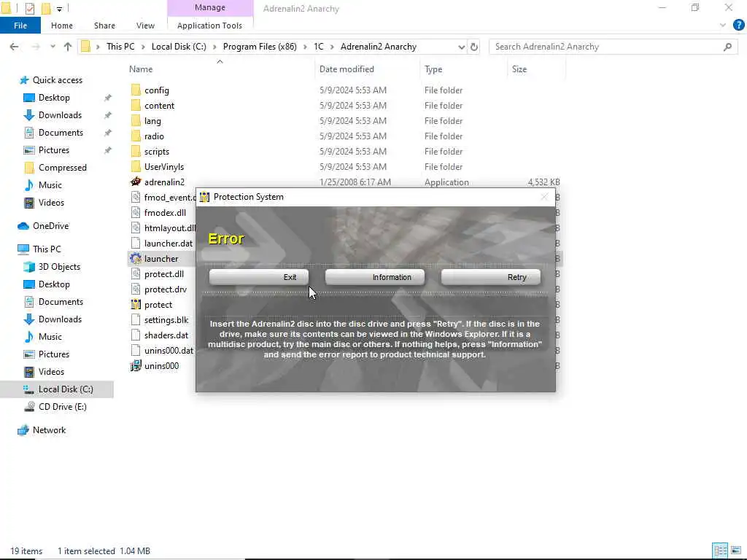Open 3D Objects in sidebar

[x=59, y=267]
